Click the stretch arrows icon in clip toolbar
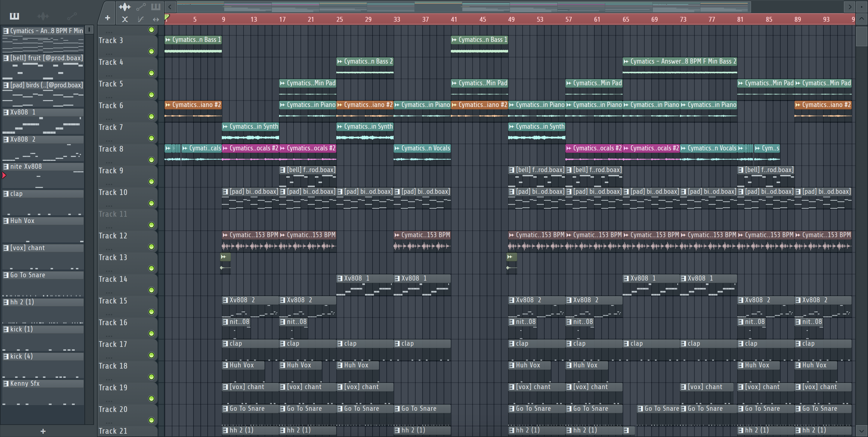This screenshot has width=868, height=437. pos(156,19)
